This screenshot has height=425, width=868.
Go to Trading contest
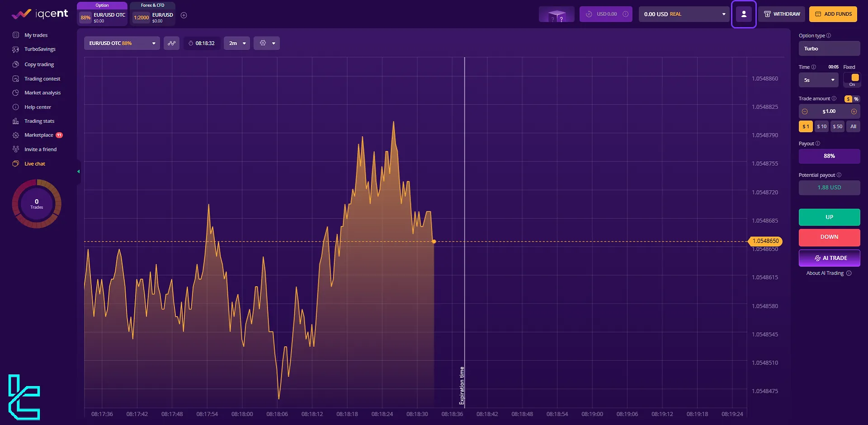click(x=42, y=79)
